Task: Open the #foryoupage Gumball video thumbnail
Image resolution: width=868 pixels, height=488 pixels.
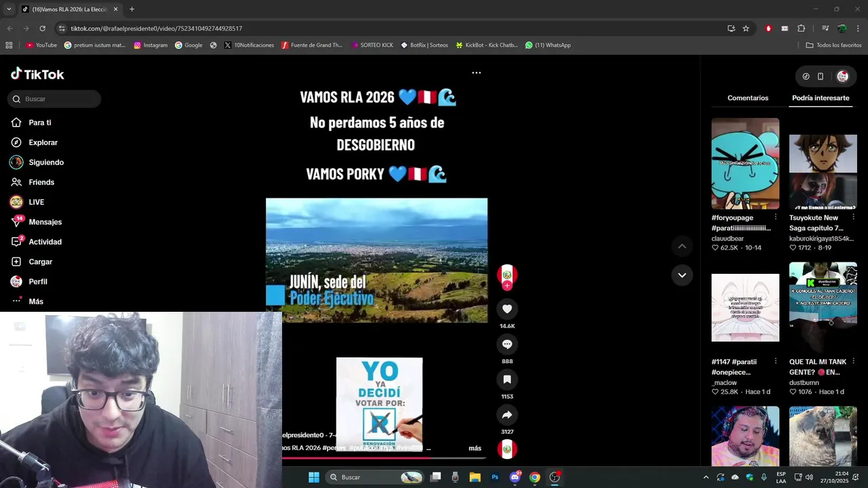Action: pos(745,163)
